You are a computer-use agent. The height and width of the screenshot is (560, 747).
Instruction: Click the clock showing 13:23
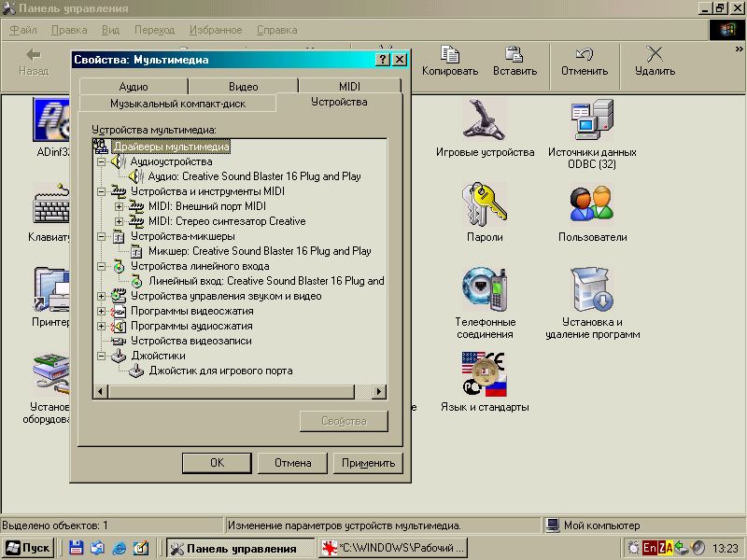click(x=726, y=549)
